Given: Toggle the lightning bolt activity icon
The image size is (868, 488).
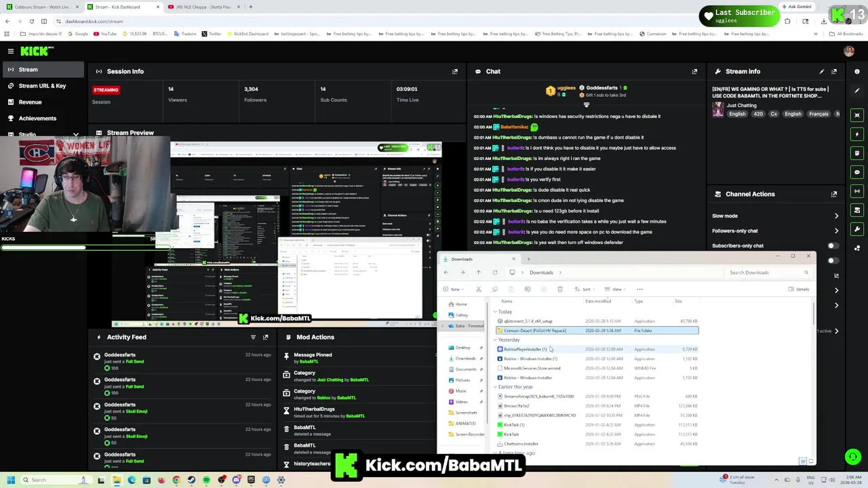Looking at the screenshot, I should [x=858, y=134].
